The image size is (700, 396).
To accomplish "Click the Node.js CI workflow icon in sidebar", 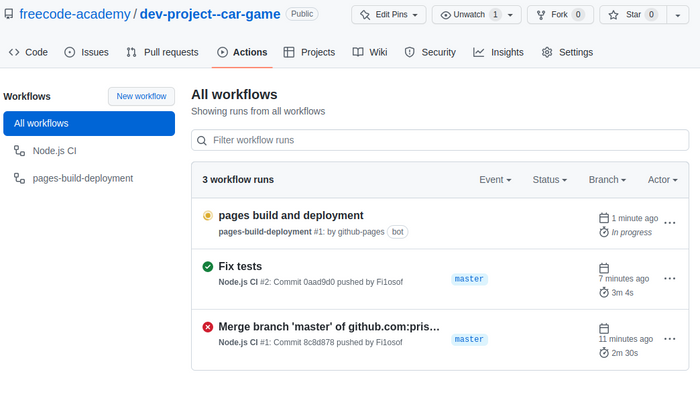I will (19, 151).
